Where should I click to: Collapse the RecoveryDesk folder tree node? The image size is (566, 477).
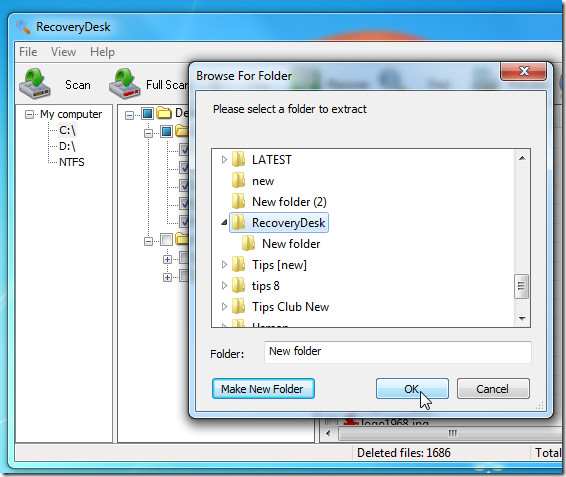pyautogui.click(x=224, y=222)
